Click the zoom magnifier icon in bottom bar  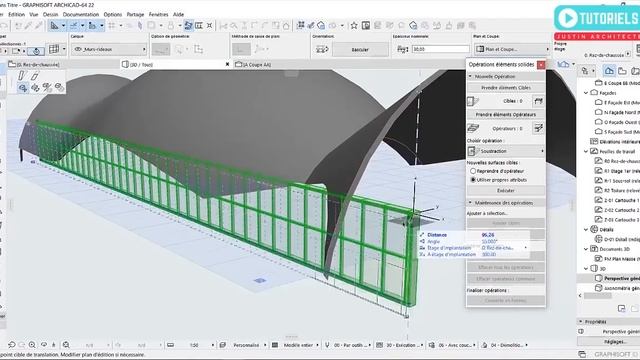pyautogui.click(x=32, y=345)
